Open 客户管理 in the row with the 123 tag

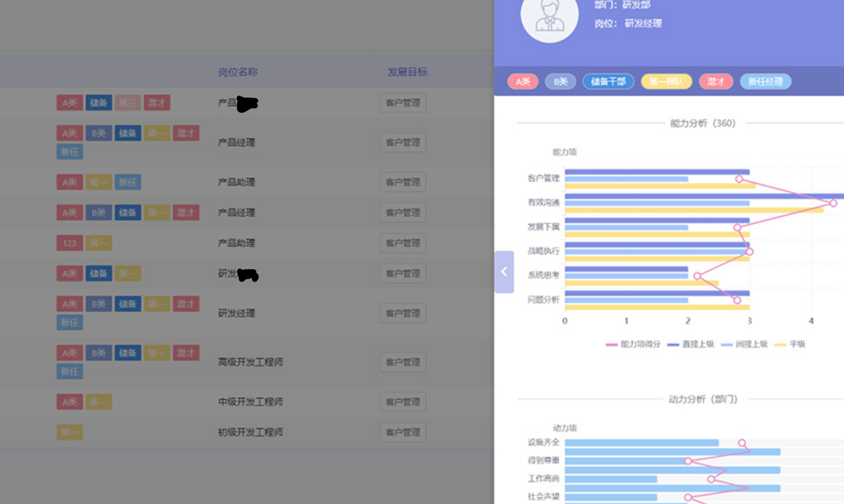point(403,243)
